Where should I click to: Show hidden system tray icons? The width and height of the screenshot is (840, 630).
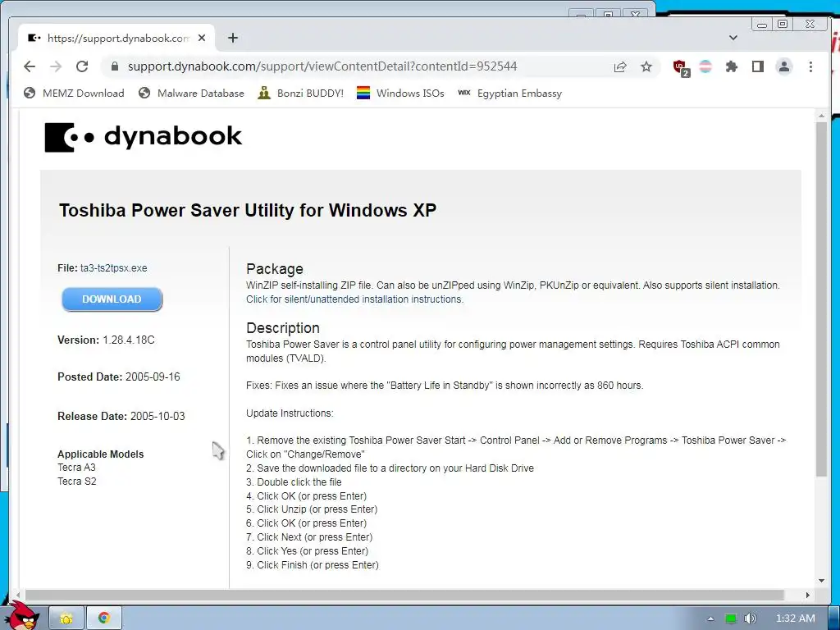(711, 619)
